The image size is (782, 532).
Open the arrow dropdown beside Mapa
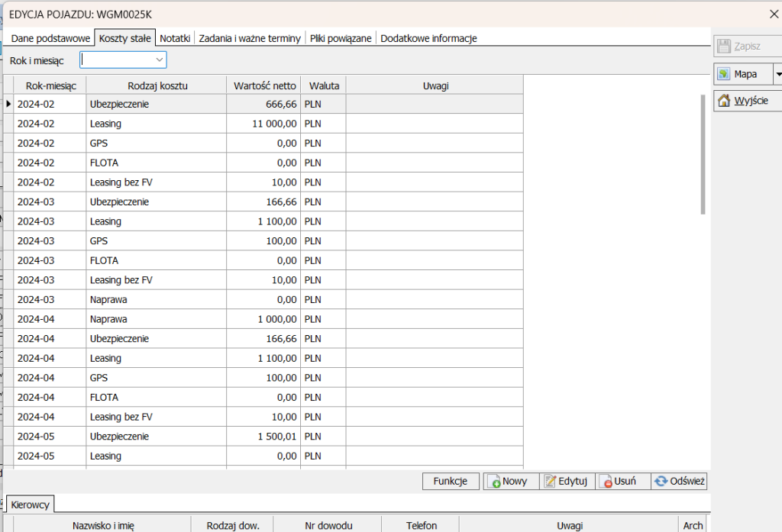click(778, 74)
